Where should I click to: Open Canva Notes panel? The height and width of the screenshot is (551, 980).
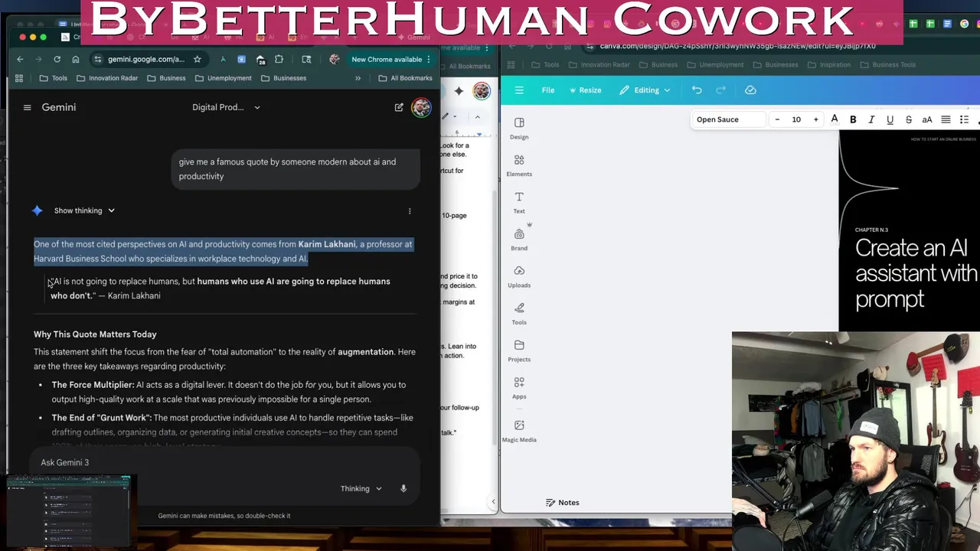pos(562,503)
